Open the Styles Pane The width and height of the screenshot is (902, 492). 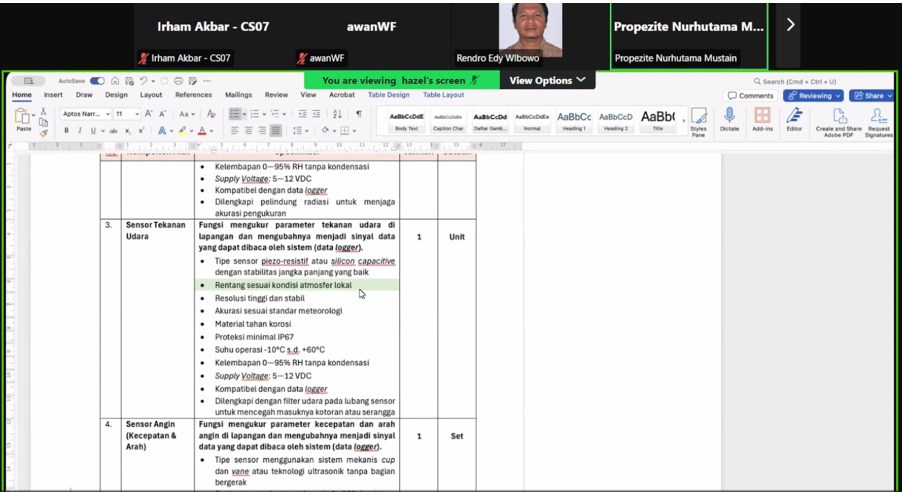[698, 121]
